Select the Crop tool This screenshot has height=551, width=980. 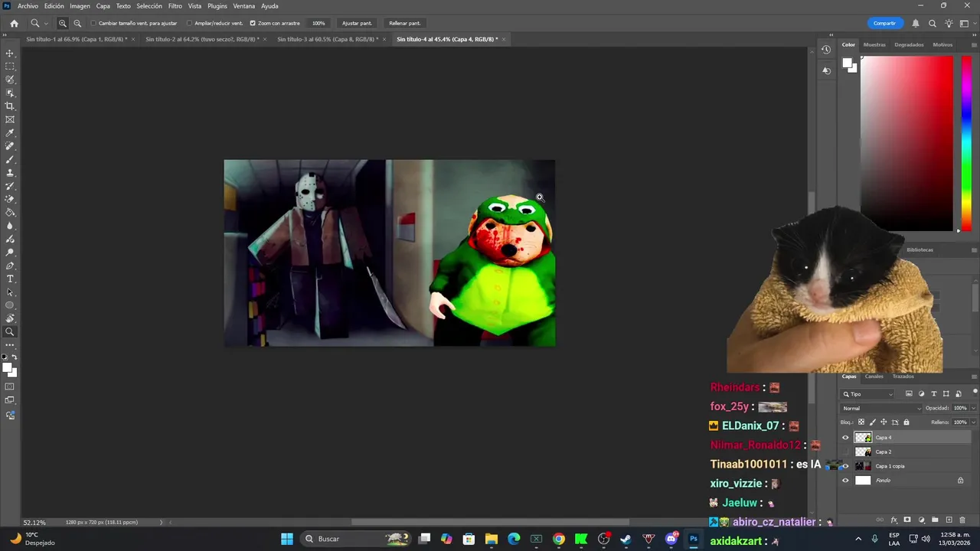pyautogui.click(x=10, y=106)
